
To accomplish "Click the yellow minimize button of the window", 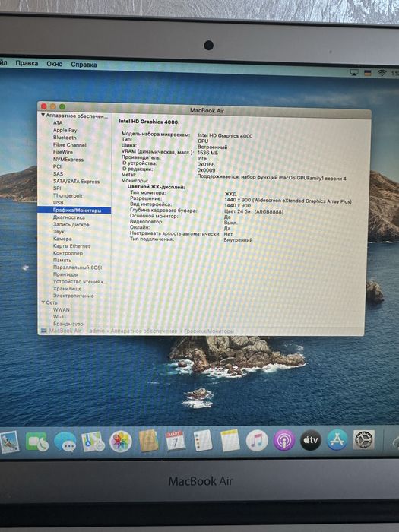I will coord(52,106).
